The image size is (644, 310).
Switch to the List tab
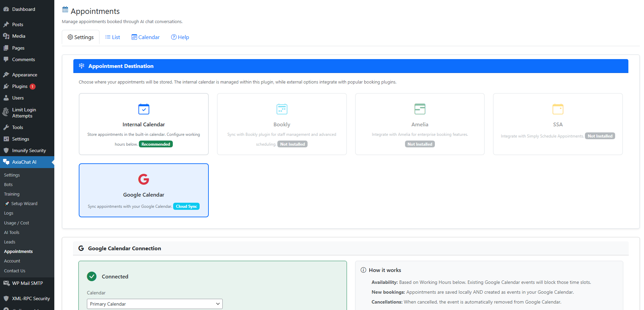[113, 37]
